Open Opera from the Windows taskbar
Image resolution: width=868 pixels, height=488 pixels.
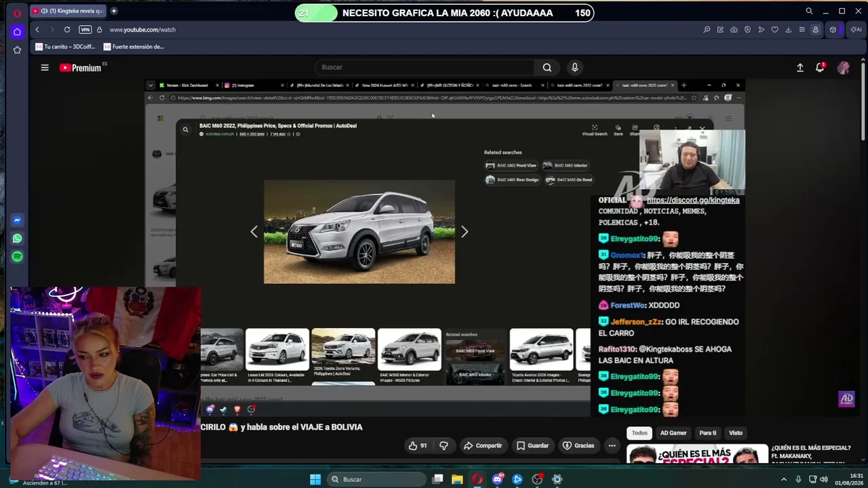pos(477,479)
